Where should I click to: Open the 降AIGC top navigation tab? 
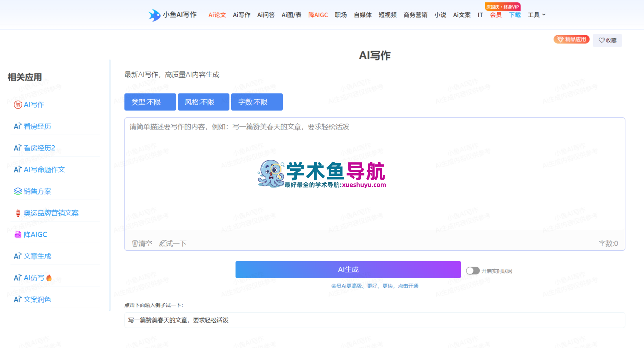tap(318, 15)
